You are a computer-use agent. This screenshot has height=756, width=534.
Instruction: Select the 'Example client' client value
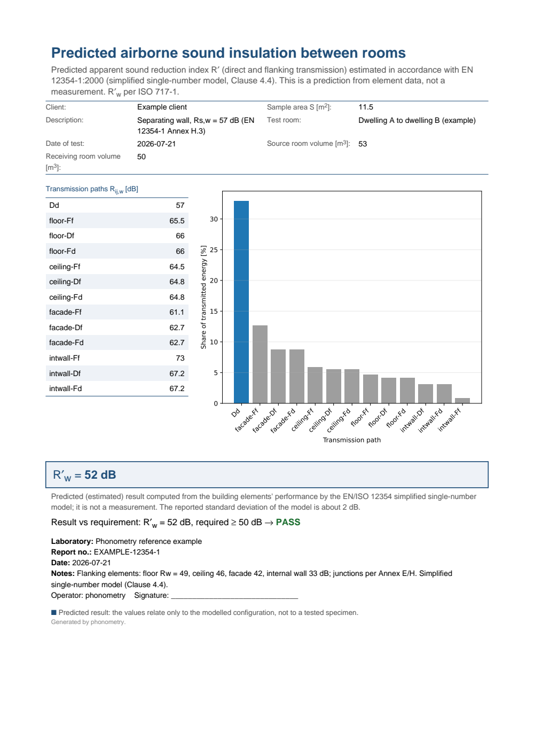point(162,107)
